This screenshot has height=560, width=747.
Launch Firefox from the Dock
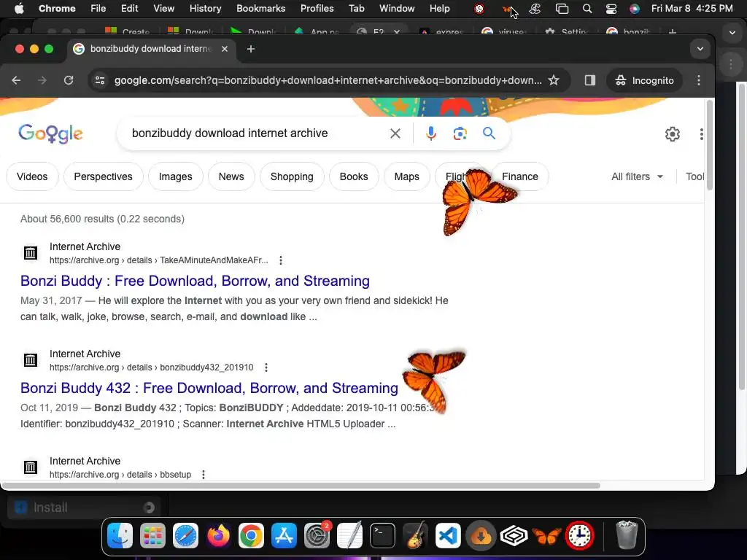point(218,536)
